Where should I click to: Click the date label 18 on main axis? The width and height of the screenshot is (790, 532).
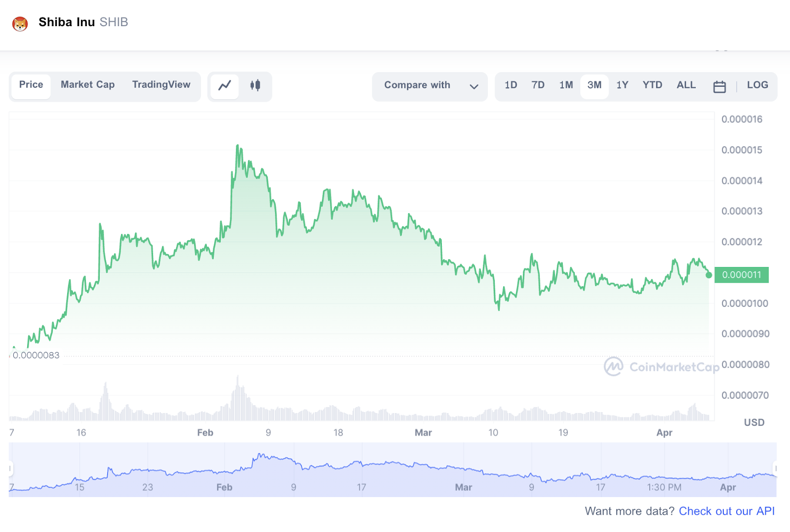338,433
